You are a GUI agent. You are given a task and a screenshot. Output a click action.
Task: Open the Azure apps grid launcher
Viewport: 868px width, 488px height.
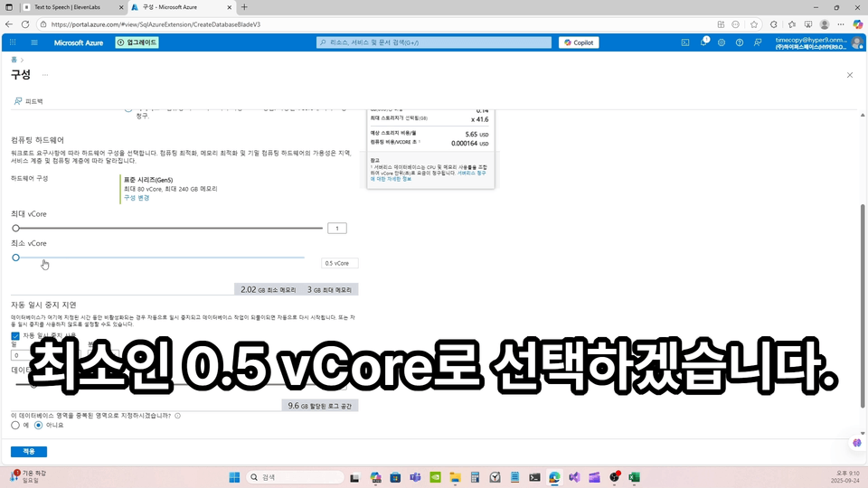tap(13, 42)
